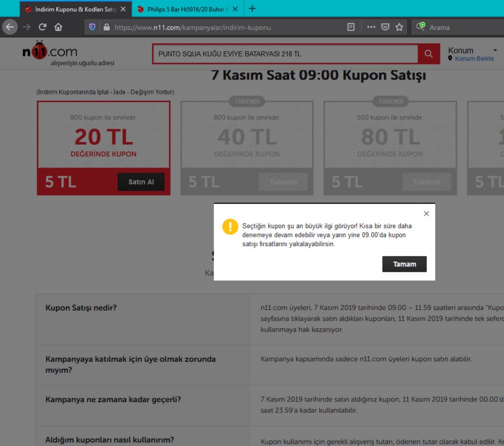504x446 pixels.
Task: Click the 'Kupon Satışı nedir?' question
Action: (x=81, y=308)
